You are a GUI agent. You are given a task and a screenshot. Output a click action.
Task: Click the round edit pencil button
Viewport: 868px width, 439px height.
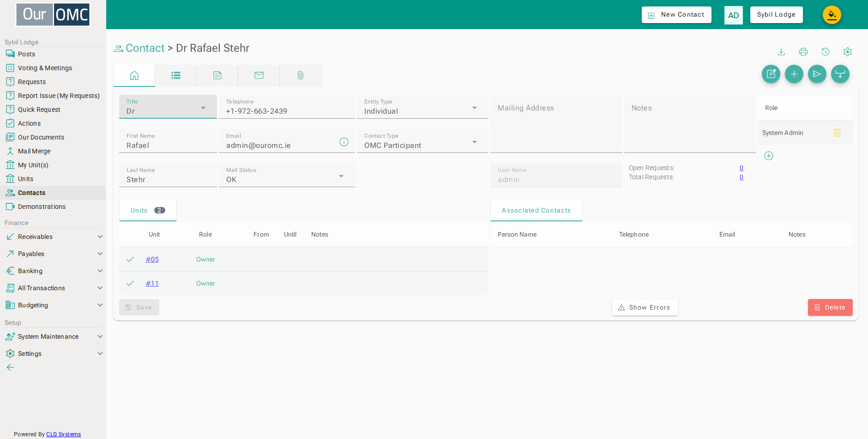pyautogui.click(x=771, y=74)
